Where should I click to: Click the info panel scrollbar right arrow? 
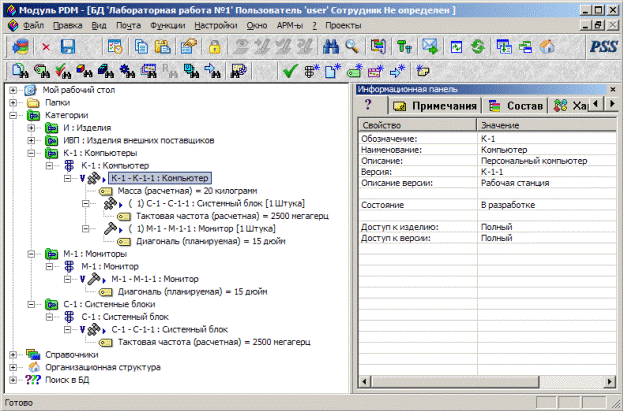(610, 382)
